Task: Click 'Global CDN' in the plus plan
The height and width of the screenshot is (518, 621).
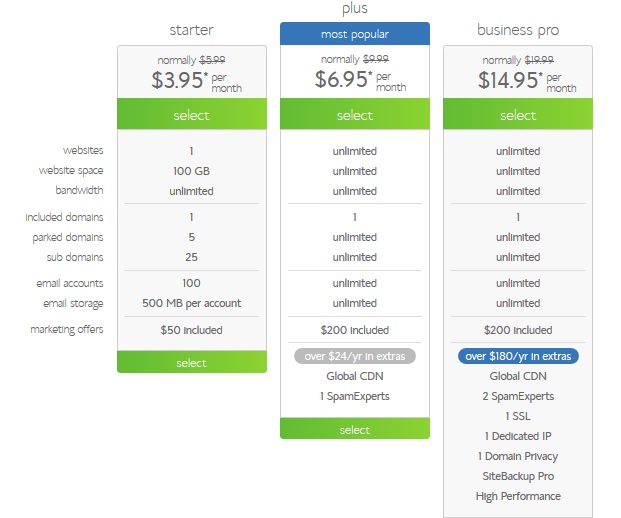Action: [x=354, y=376]
